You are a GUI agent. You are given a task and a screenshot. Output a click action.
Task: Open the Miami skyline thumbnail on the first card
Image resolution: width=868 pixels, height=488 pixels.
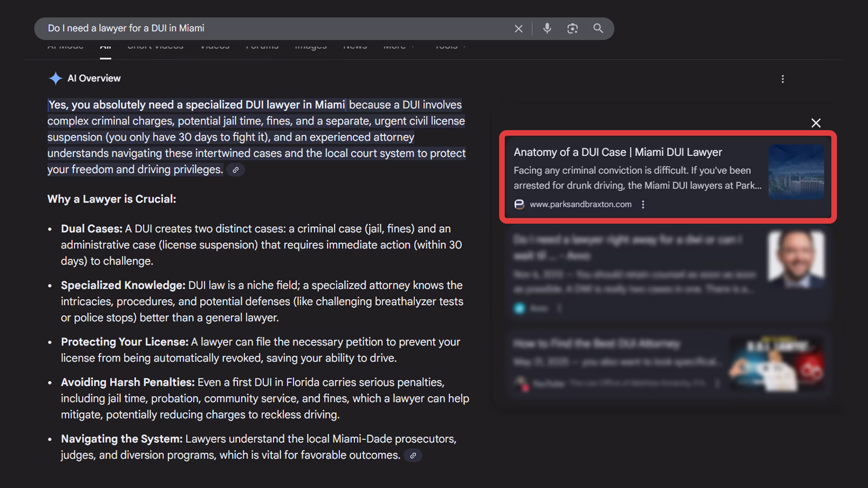click(796, 171)
